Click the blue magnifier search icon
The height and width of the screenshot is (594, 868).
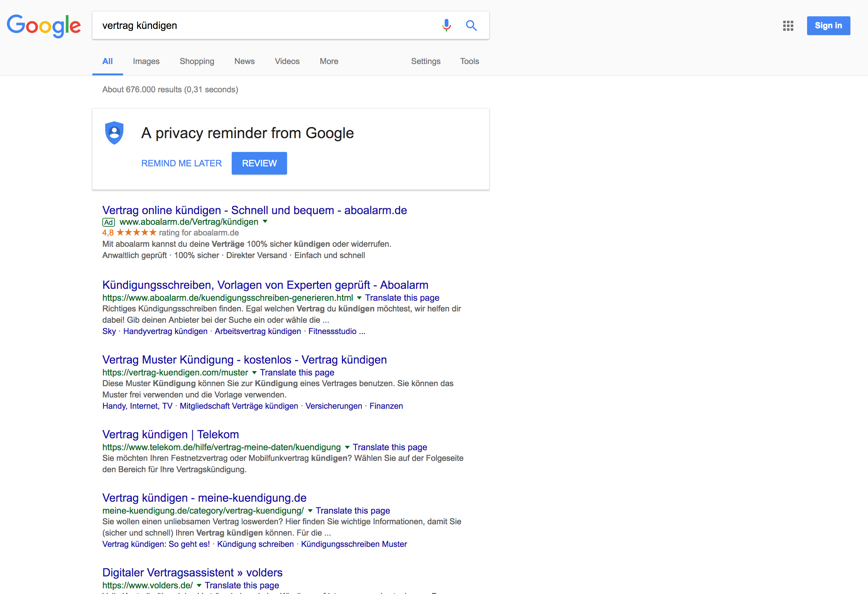[x=471, y=25]
